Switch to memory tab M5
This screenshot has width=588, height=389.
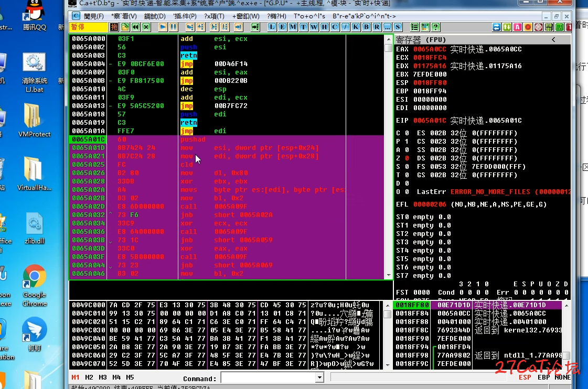(130, 377)
